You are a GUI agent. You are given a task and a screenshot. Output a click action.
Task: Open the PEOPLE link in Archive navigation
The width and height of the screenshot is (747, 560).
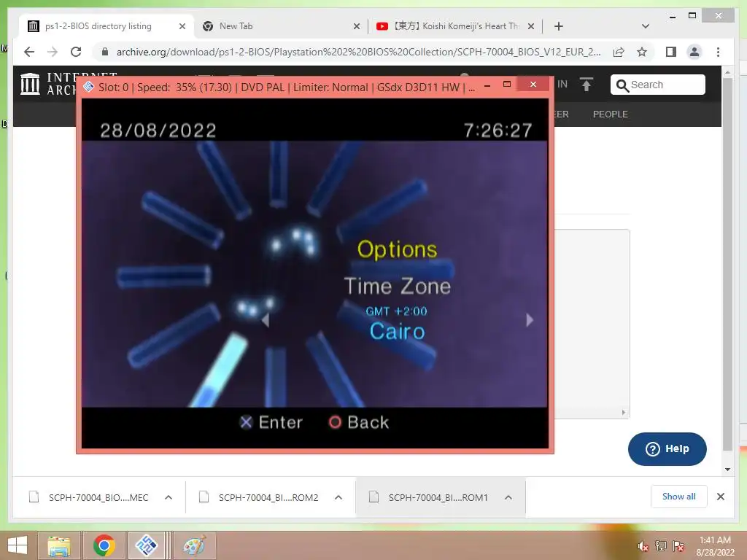pos(611,114)
